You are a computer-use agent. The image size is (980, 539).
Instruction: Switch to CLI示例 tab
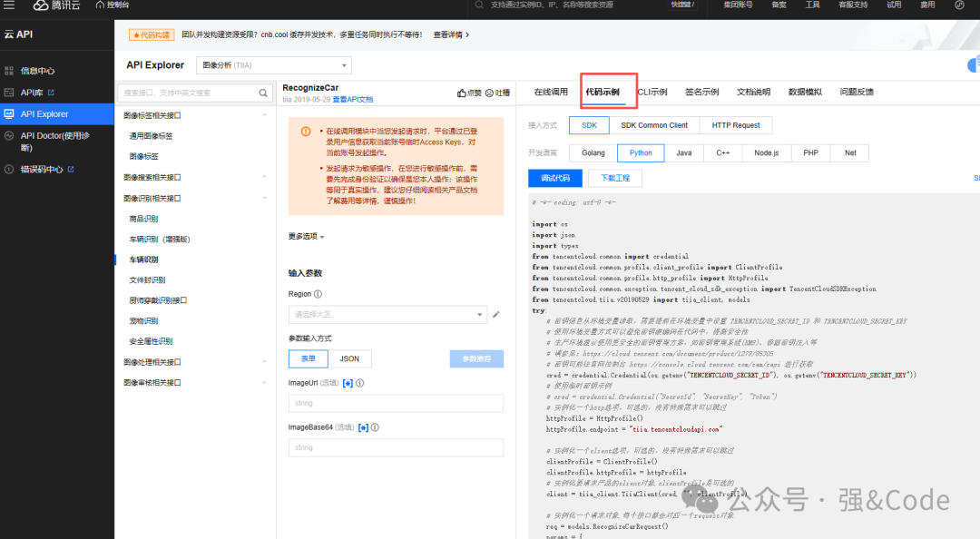point(652,92)
